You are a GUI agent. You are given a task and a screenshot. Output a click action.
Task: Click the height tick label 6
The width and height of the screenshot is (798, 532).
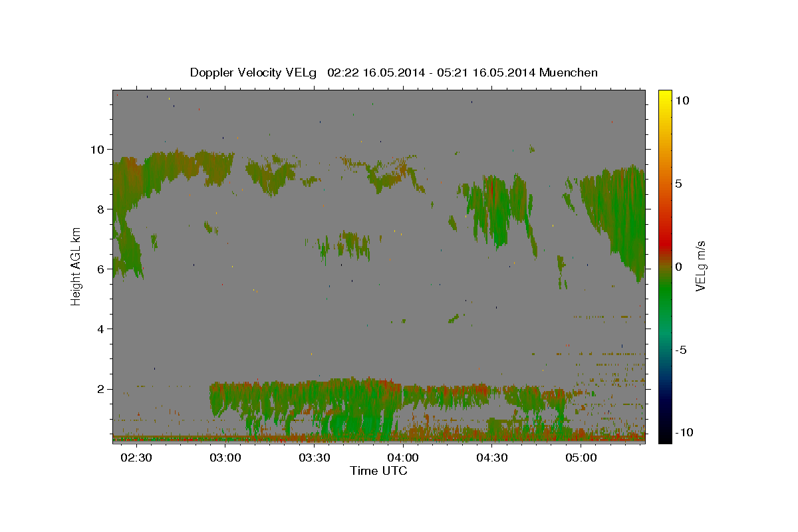pos(101,269)
